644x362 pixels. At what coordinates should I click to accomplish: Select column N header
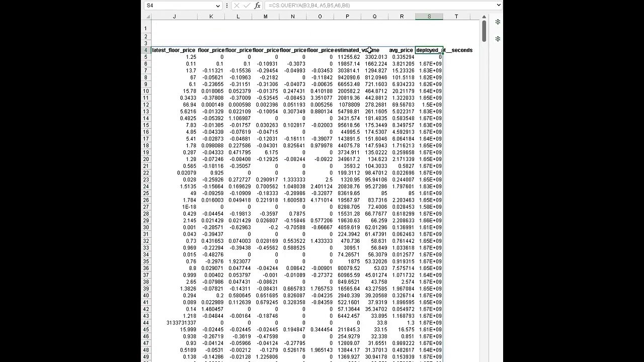(x=292, y=17)
